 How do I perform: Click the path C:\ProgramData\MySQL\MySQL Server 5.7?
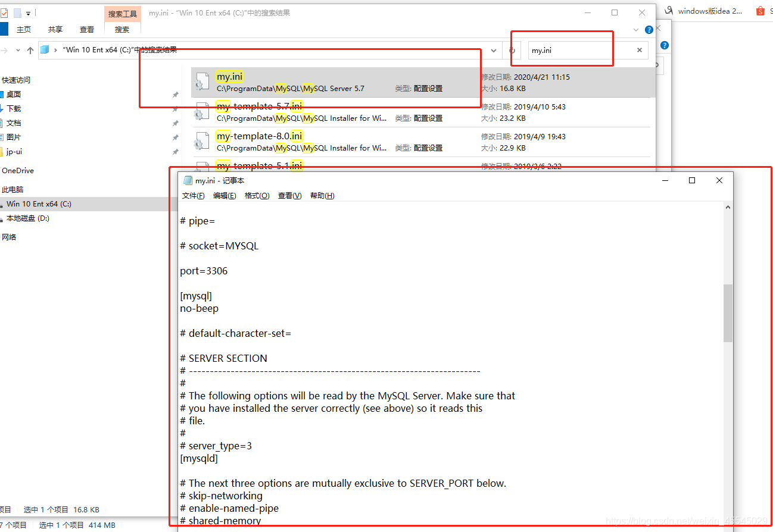(x=290, y=88)
